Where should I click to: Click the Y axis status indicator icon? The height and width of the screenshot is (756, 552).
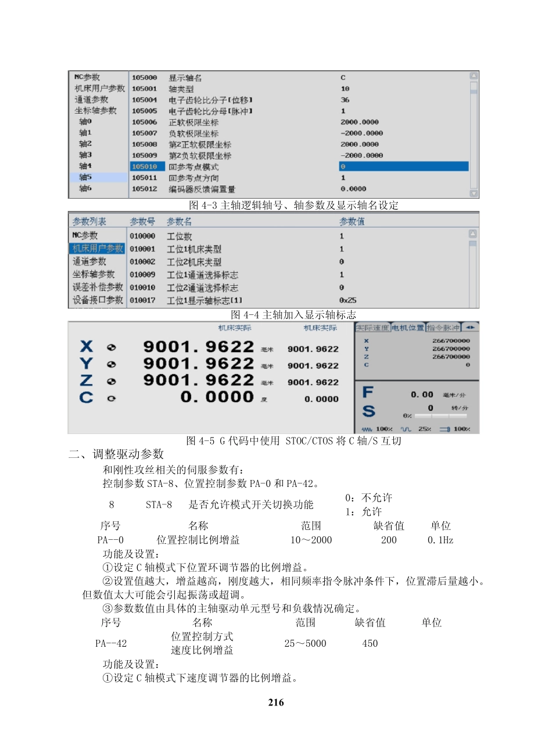(112, 364)
